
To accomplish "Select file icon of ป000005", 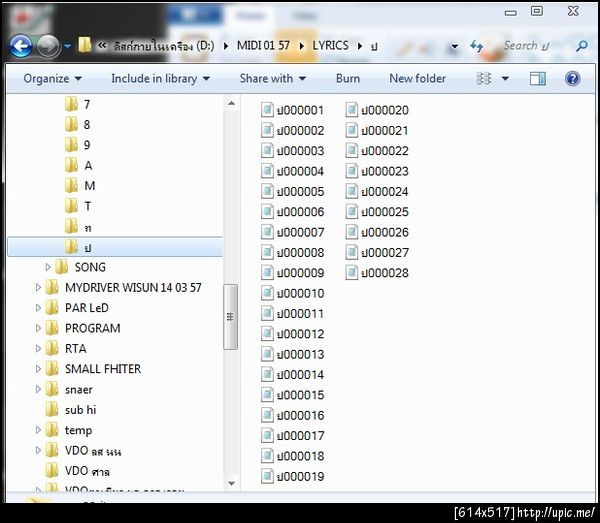I will pyautogui.click(x=267, y=191).
